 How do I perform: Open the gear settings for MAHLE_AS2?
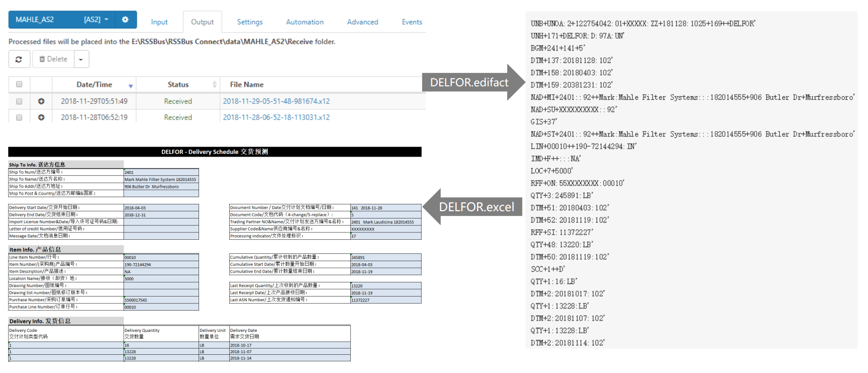[125, 19]
